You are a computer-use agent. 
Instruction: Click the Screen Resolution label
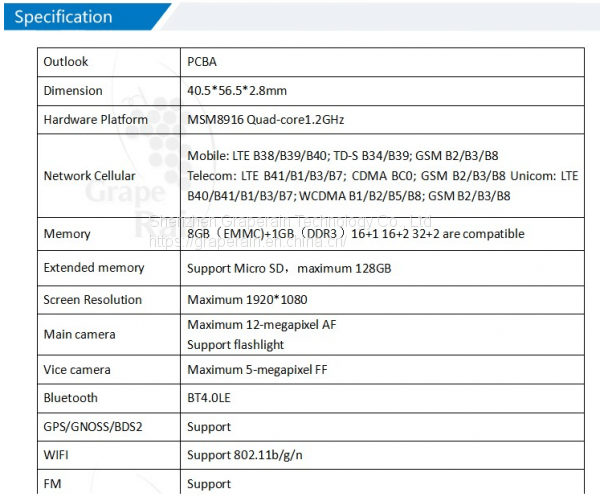pos(93,300)
